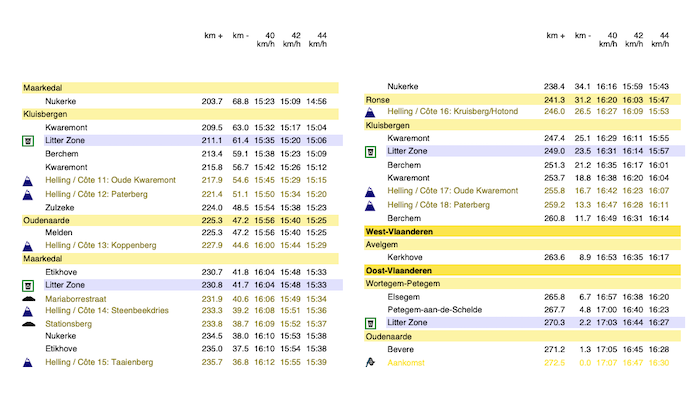Click the climb icon for Côte 18: Paterberg

tap(370, 206)
